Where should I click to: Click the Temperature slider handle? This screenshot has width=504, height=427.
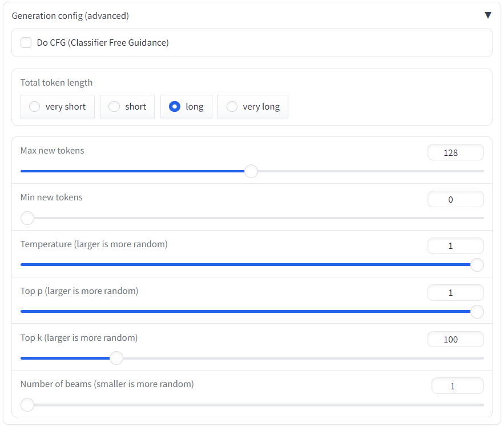[x=477, y=265]
